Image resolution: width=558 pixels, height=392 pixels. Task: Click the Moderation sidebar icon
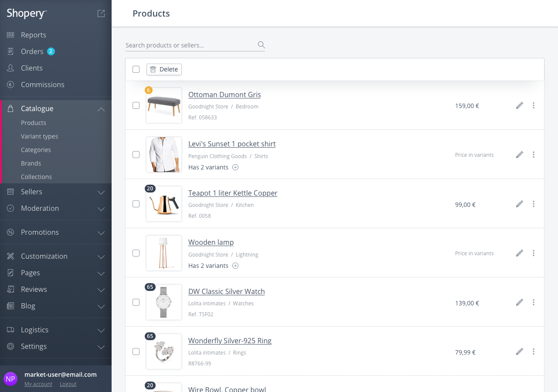click(x=10, y=208)
